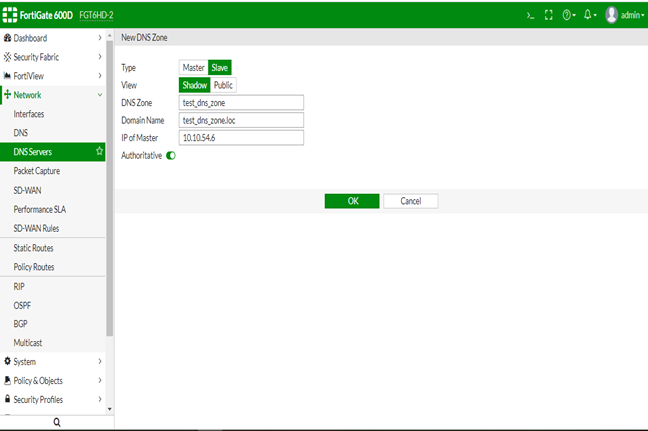648x431 pixels.
Task: Expand the Policy & Objects section
Action: pyautogui.click(x=52, y=380)
